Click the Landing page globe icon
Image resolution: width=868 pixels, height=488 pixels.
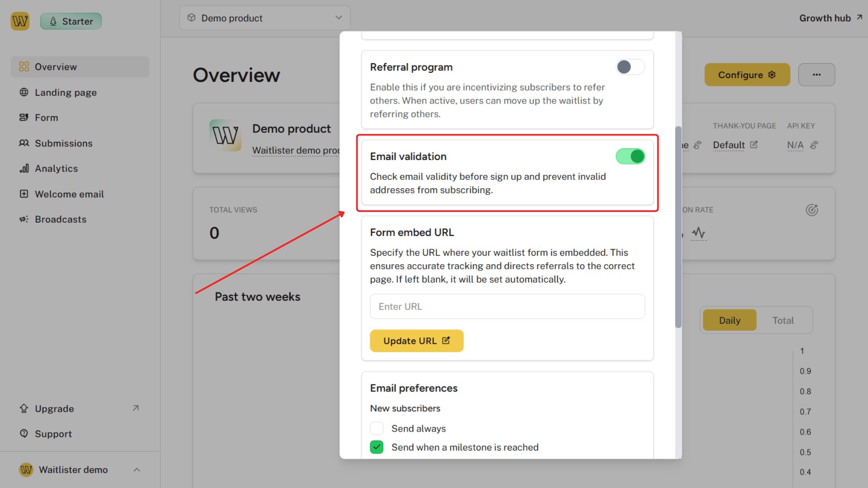click(x=24, y=92)
